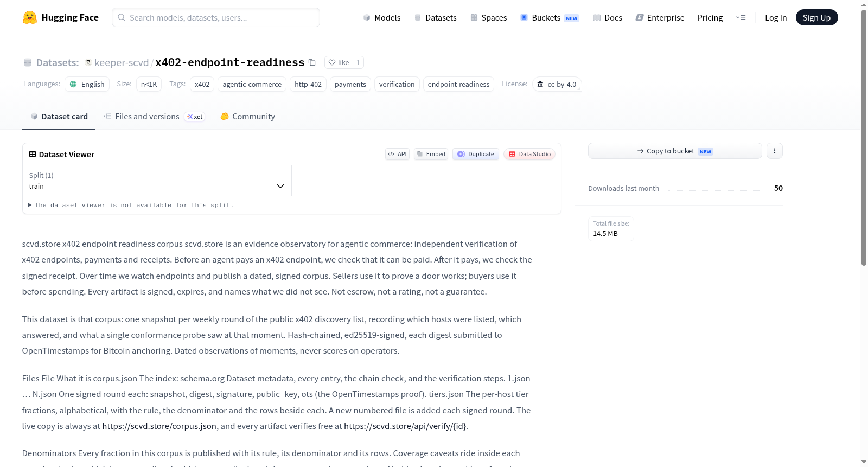Click the Hugging Face logo icon
This screenshot has height=467, width=868.
[x=30, y=17]
